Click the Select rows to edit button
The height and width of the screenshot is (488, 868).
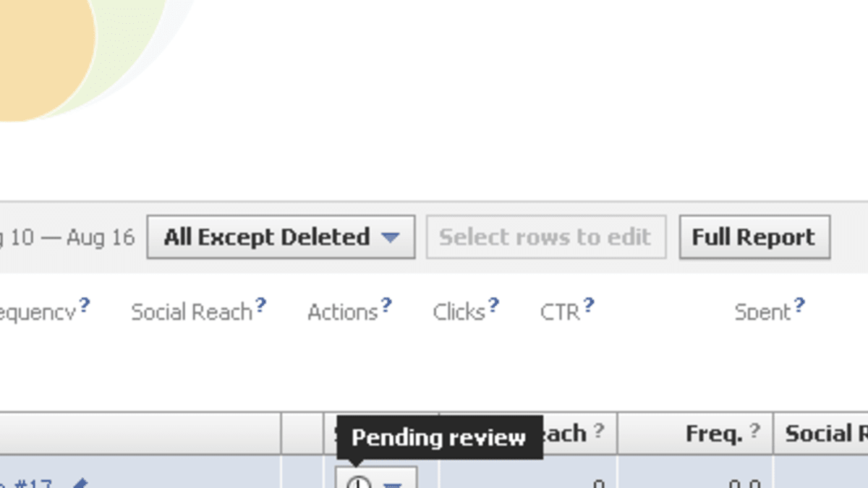point(545,237)
